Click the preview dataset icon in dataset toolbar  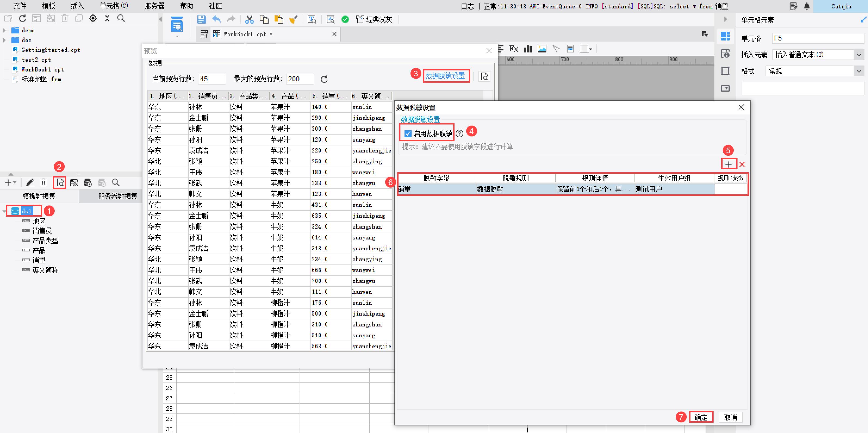(x=60, y=183)
